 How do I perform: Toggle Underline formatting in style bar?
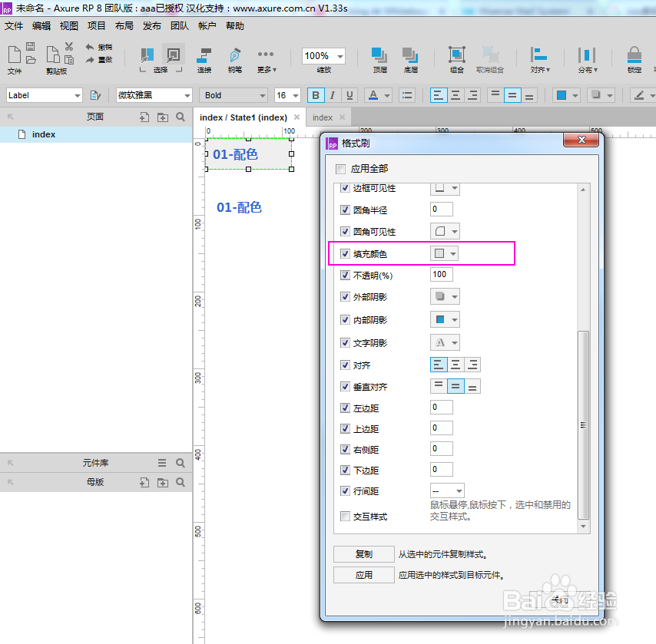(x=350, y=95)
